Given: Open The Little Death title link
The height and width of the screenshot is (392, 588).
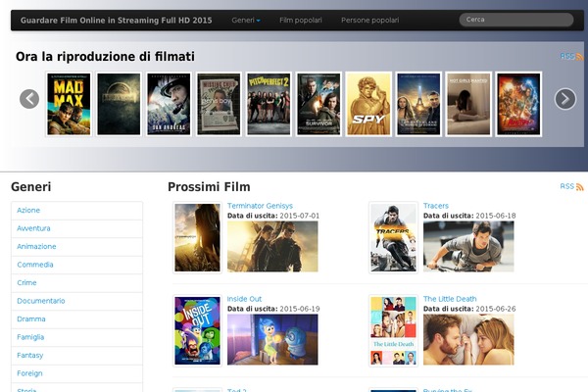Looking at the screenshot, I should point(450,299).
